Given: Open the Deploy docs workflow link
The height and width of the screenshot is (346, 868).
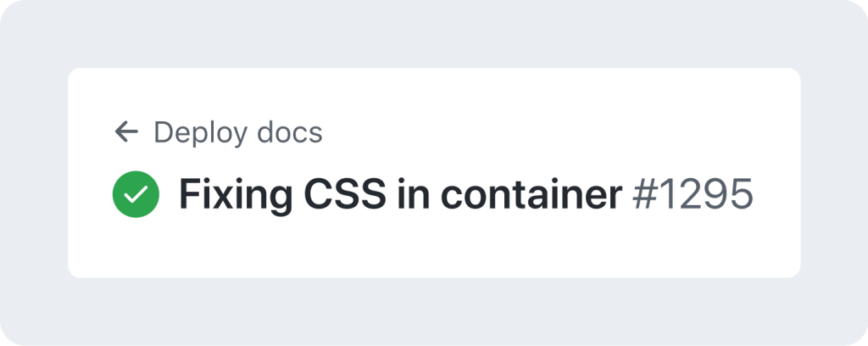Looking at the screenshot, I should tap(237, 132).
